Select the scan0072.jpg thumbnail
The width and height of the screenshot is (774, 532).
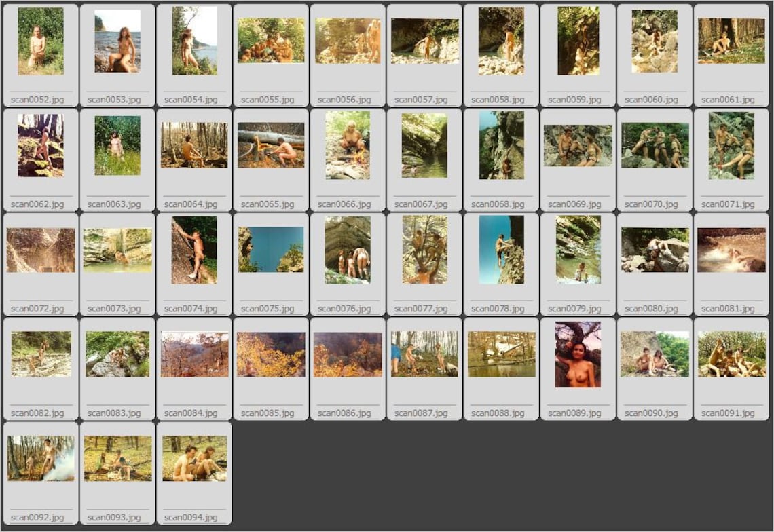41,250
